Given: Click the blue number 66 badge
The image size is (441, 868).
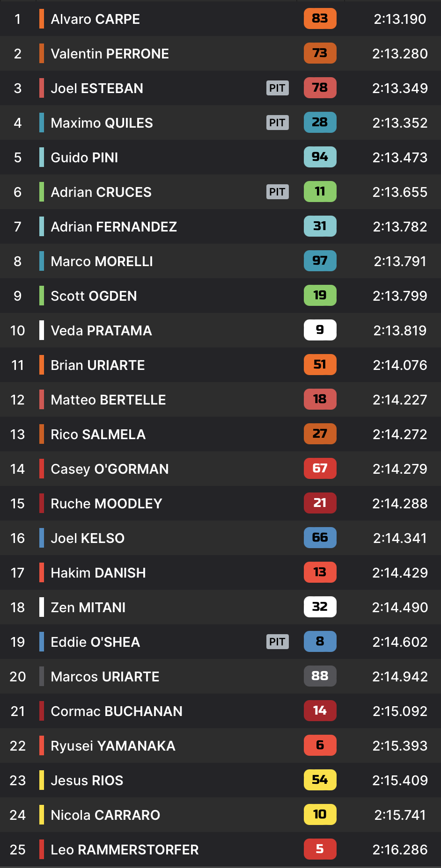Looking at the screenshot, I should click(320, 538).
